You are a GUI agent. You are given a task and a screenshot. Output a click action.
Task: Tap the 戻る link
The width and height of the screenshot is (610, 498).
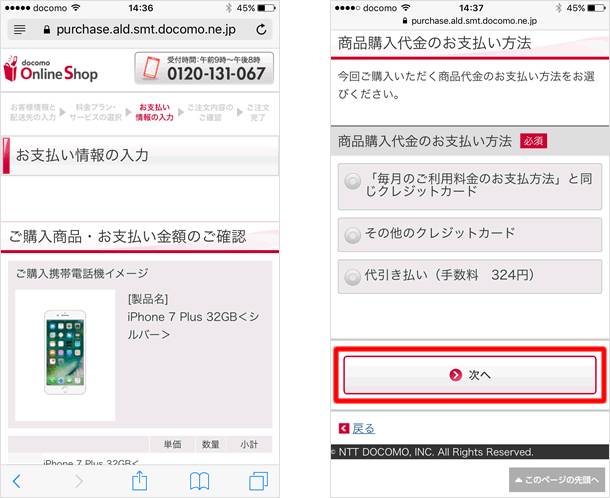click(x=363, y=428)
